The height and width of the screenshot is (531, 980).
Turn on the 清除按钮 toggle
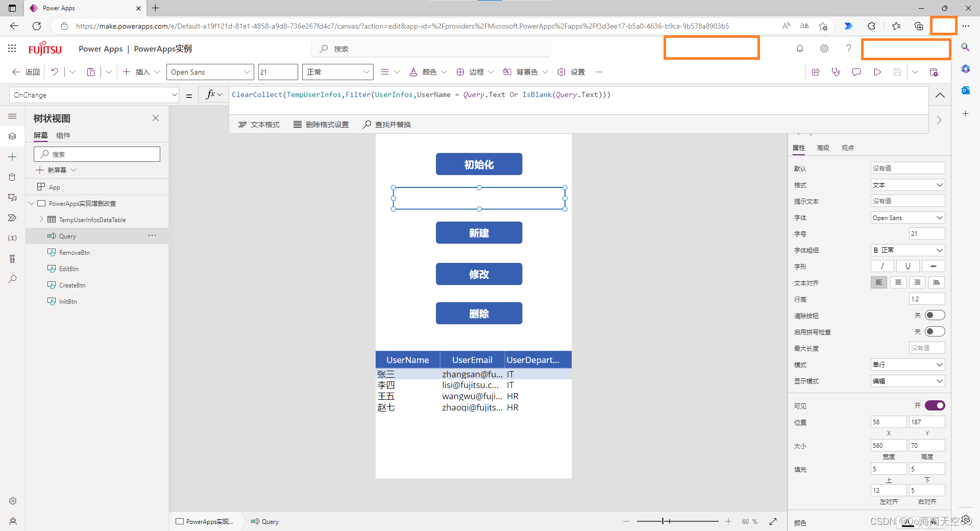(x=935, y=315)
